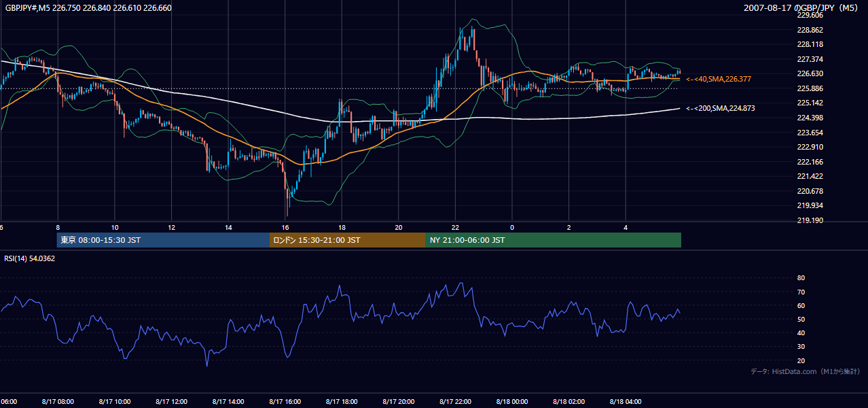
Task: Click price axis label 227.374
Action: pyautogui.click(x=810, y=59)
